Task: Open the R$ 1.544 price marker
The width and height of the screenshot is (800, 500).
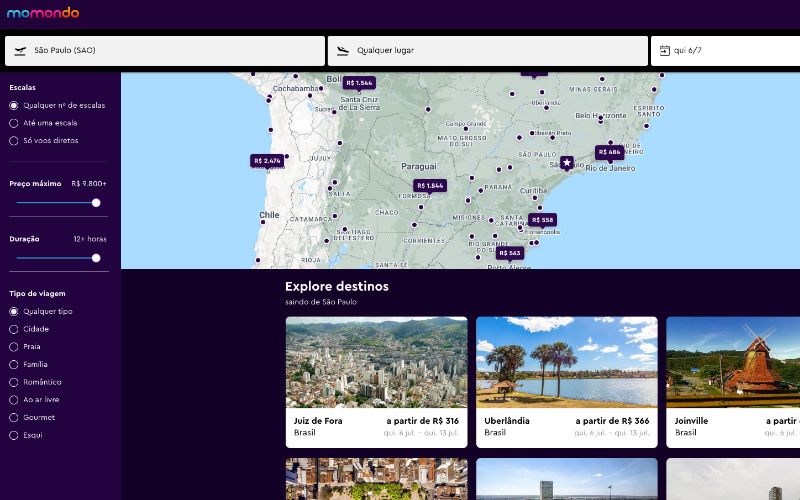Action: (x=359, y=83)
